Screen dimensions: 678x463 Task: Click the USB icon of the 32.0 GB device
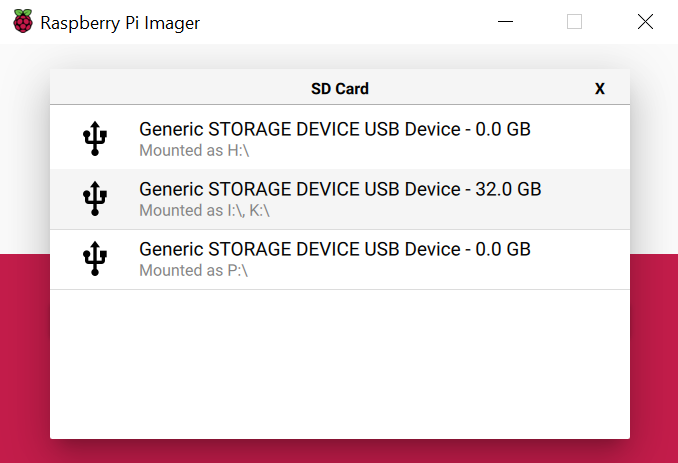(x=95, y=198)
